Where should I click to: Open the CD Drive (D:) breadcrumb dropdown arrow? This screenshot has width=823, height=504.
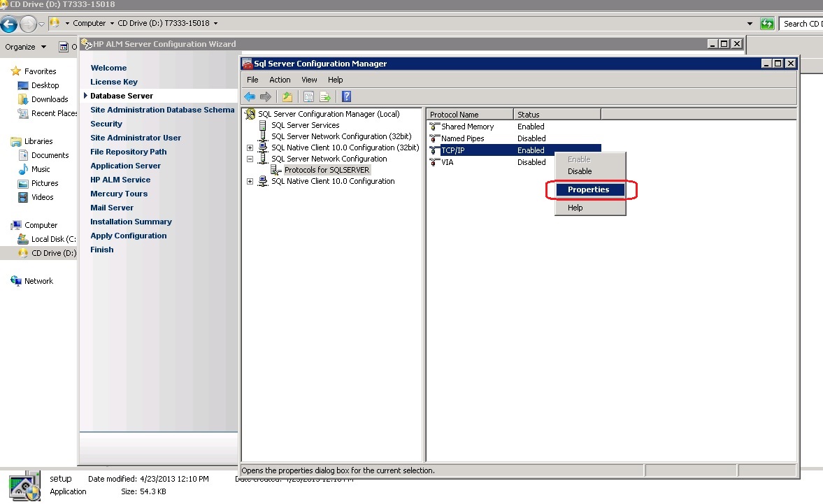tap(215, 24)
